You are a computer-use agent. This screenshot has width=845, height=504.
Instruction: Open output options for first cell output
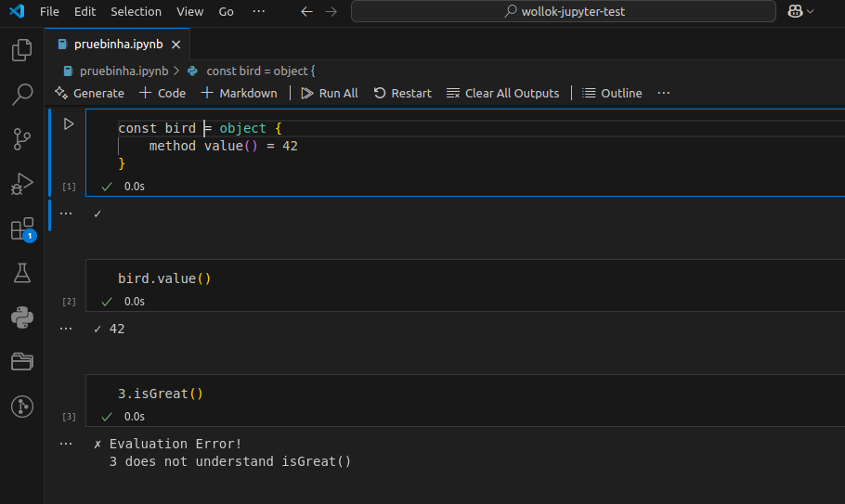(x=66, y=213)
